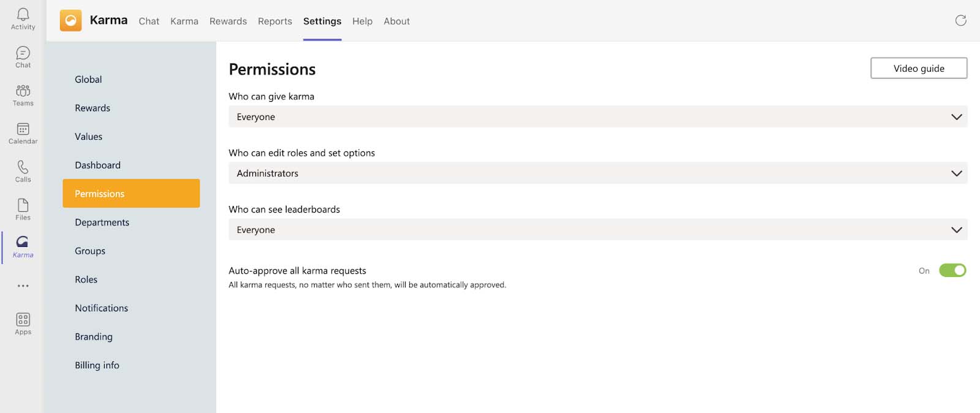Screen dimensions: 980x413
Task: Open Values settings section
Action: click(x=131, y=136)
